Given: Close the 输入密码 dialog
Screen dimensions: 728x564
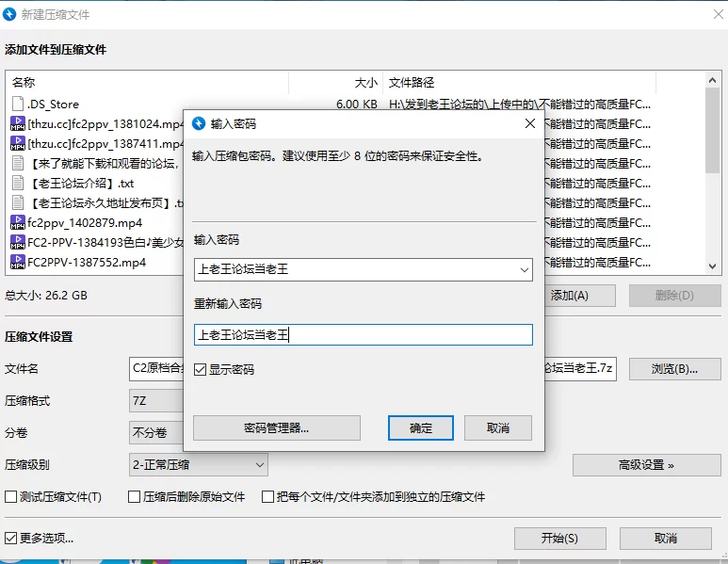Looking at the screenshot, I should tap(530, 123).
